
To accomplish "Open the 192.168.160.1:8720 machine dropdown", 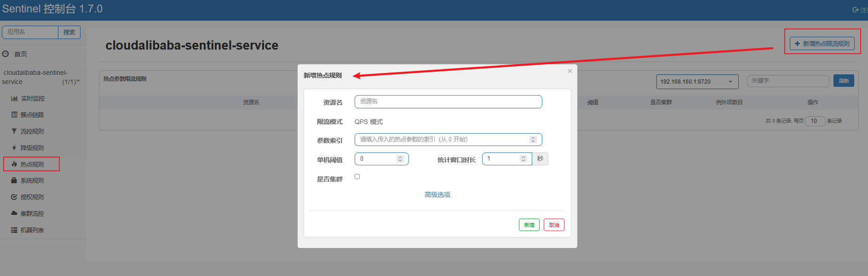I will pyautogui.click(x=697, y=82).
